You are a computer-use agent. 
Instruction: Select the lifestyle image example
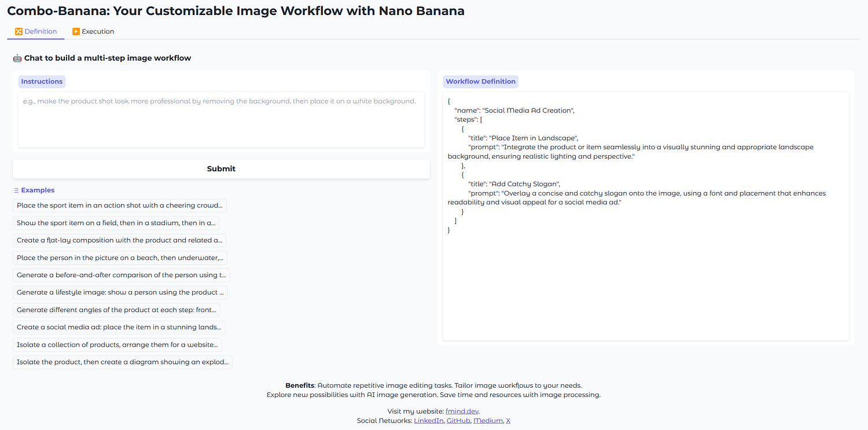click(x=120, y=292)
